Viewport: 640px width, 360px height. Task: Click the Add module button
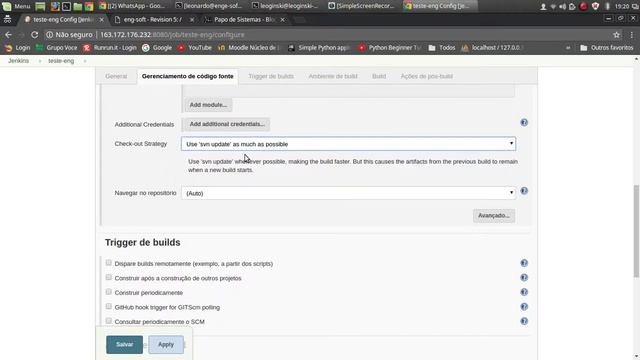tap(208, 105)
